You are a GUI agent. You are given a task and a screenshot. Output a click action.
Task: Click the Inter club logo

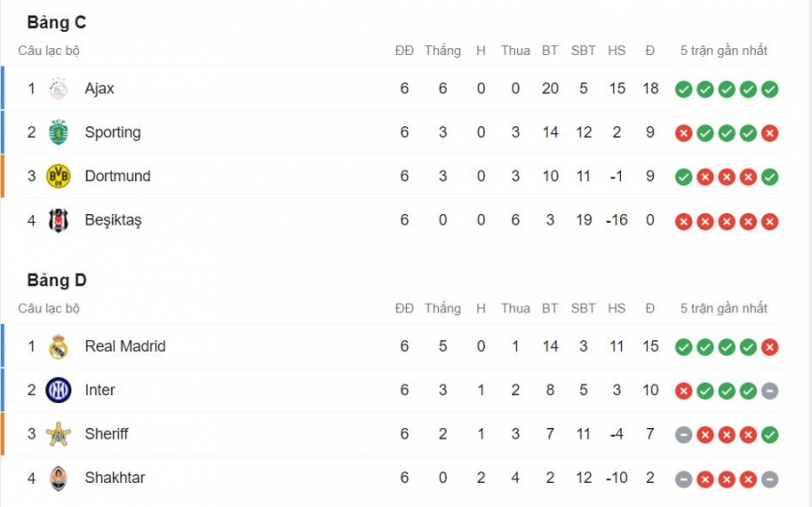pos(59,390)
